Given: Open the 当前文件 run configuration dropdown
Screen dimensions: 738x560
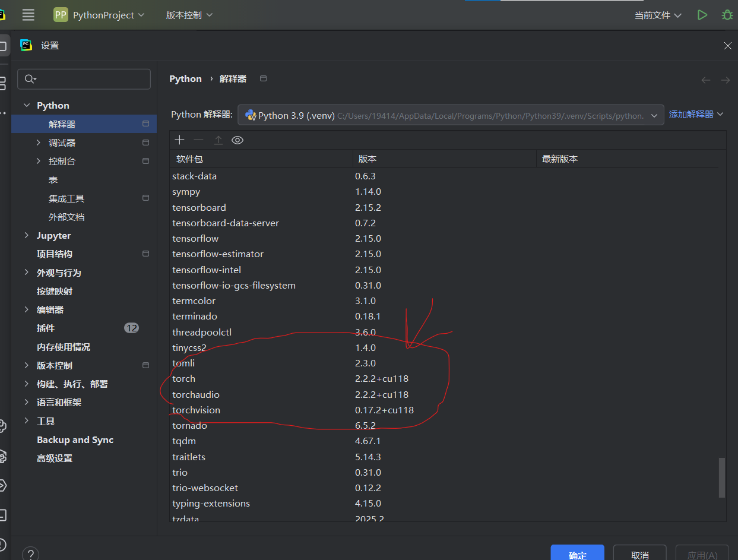Looking at the screenshot, I should click(x=658, y=15).
